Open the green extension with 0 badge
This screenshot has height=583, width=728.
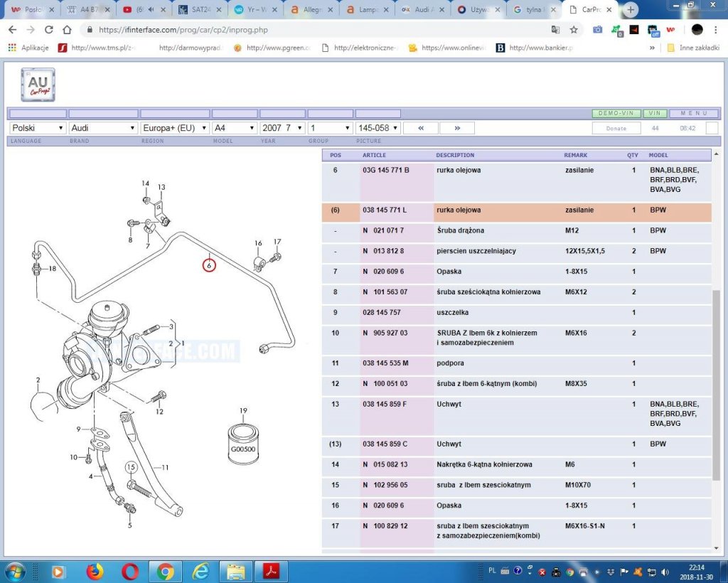pos(616,31)
